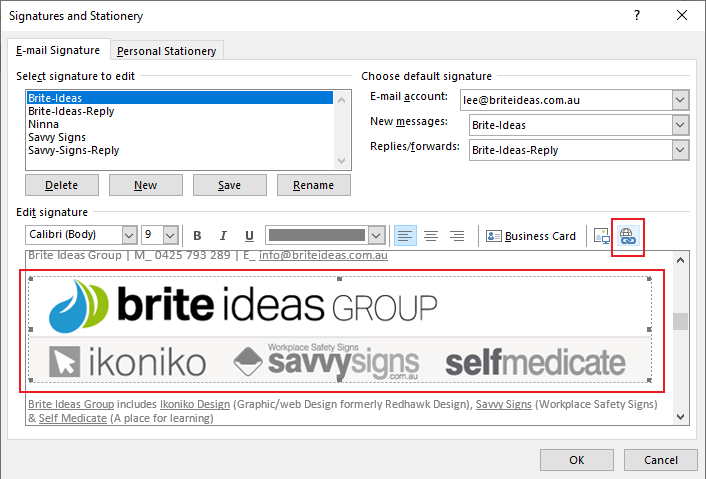This screenshot has width=706, height=479.
Task: Switch to the Personal Stationery tab
Action: click(166, 51)
